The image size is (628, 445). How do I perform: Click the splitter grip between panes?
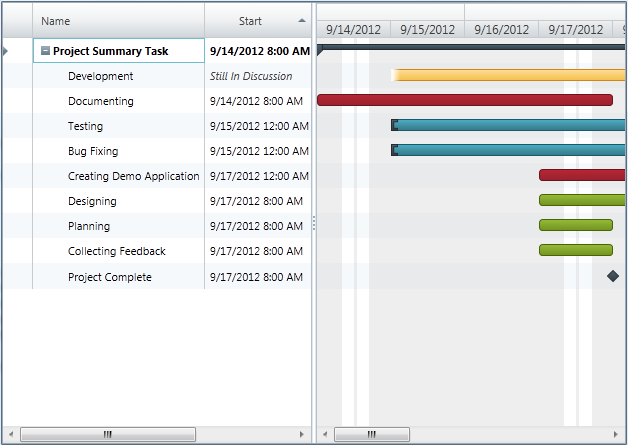click(314, 224)
